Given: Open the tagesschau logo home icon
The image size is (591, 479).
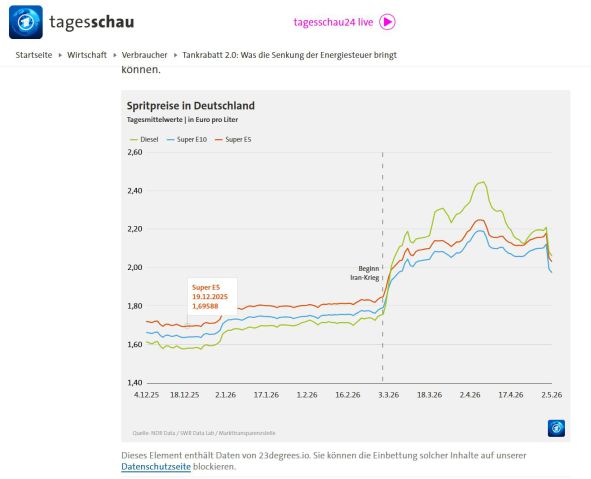Looking at the screenshot, I should pos(26,22).
